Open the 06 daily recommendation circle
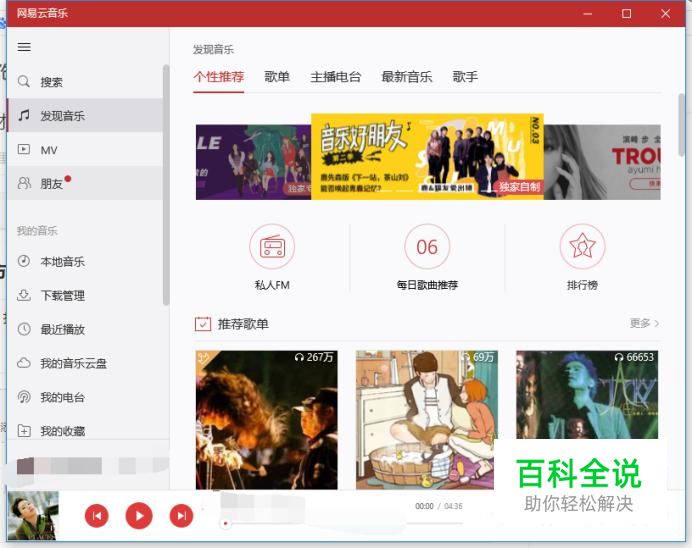Screen dimensions: 692x548 point(427,247)
